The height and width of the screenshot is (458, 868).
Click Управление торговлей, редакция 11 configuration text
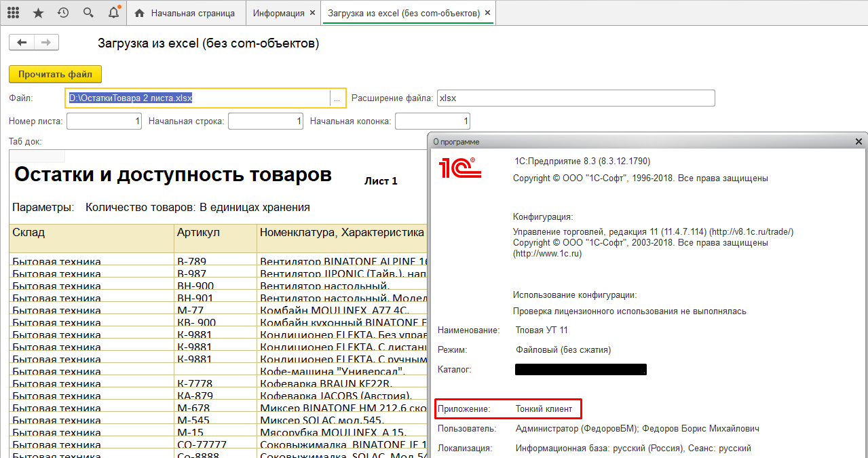pos(654,232)
